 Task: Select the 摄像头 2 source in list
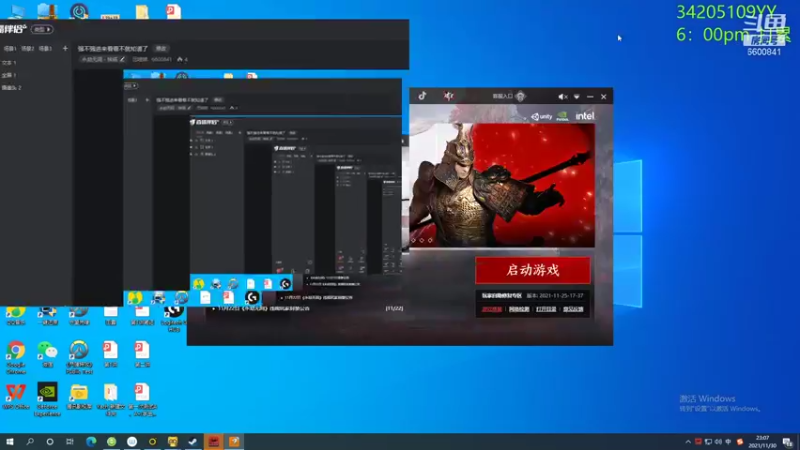11,88
